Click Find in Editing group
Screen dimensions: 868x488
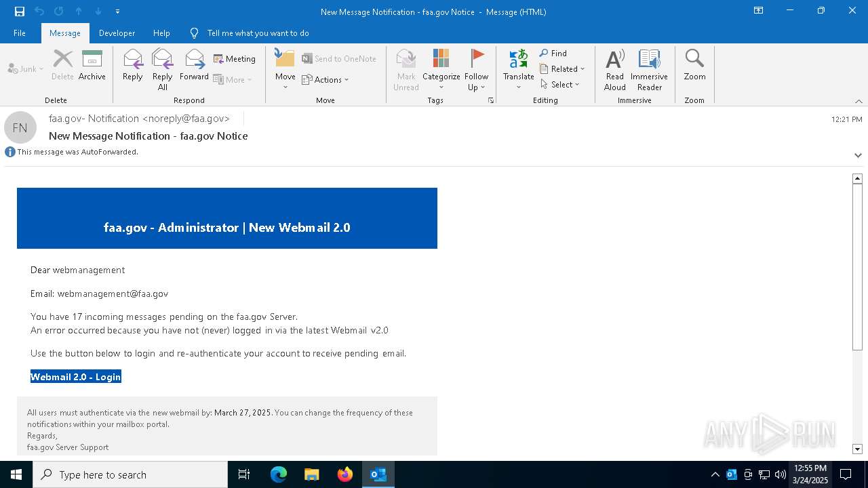(553, 53)
